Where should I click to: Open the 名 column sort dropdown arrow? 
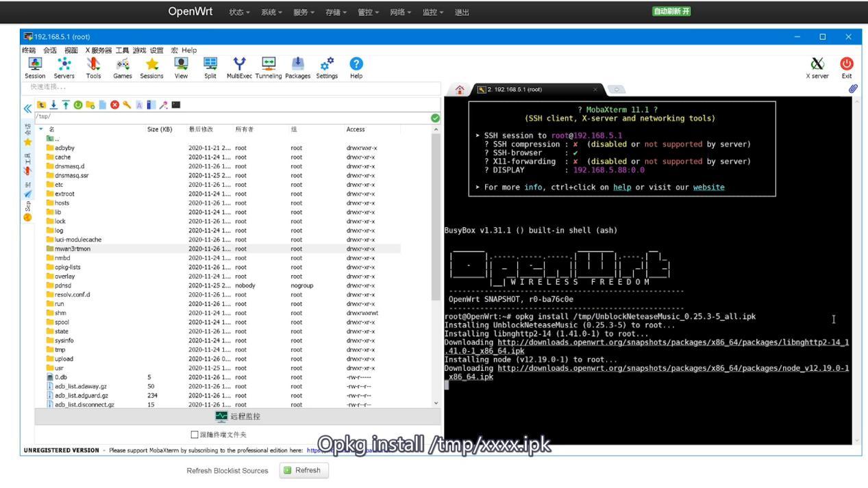[42, 129]
